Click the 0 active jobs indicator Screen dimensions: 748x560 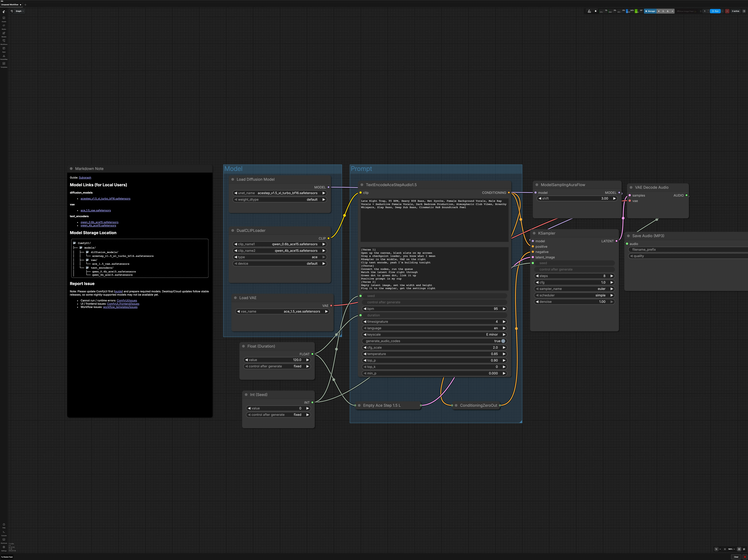736,11
